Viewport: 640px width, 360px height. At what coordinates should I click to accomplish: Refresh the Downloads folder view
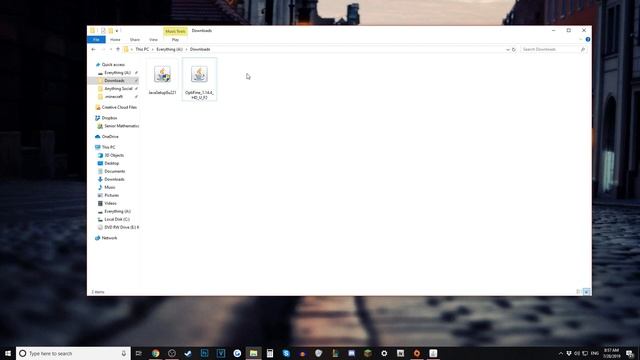[x=514, y=49]
